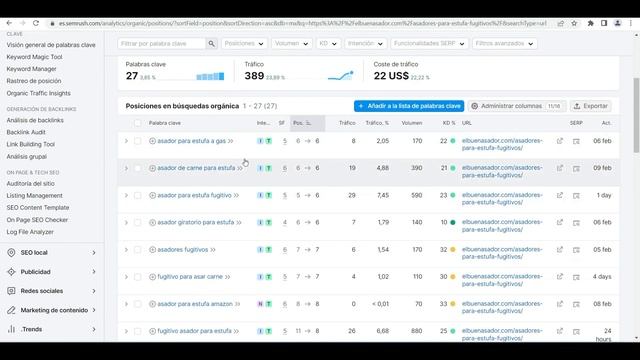Open the Posiciones filter dropdown
640x360 pixels.
[244, 44]
